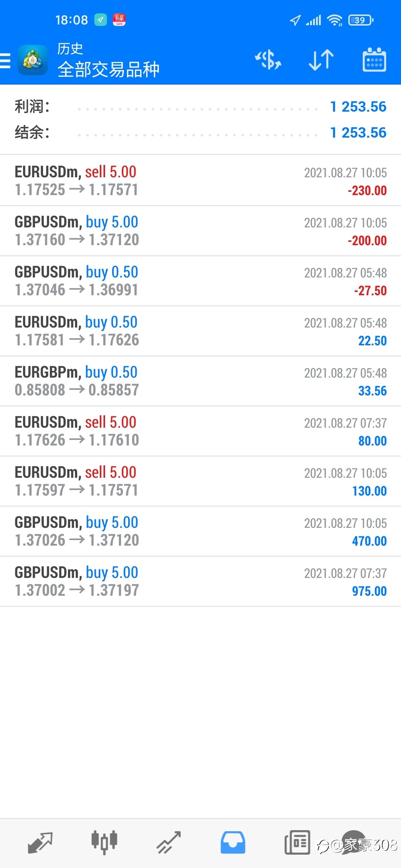Open the News tab icon
The height and width of the screenshot is (868, 401).
(297, 842)
